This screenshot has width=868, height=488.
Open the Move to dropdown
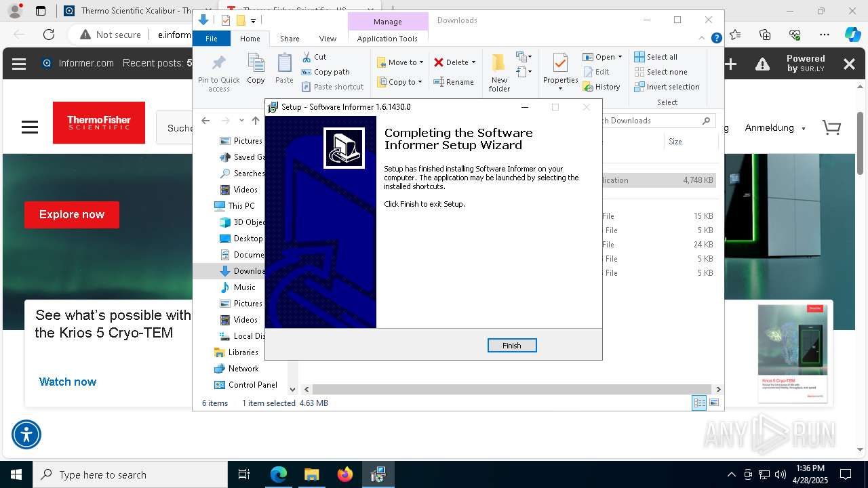pyautogui.click(x=400, y=62)
